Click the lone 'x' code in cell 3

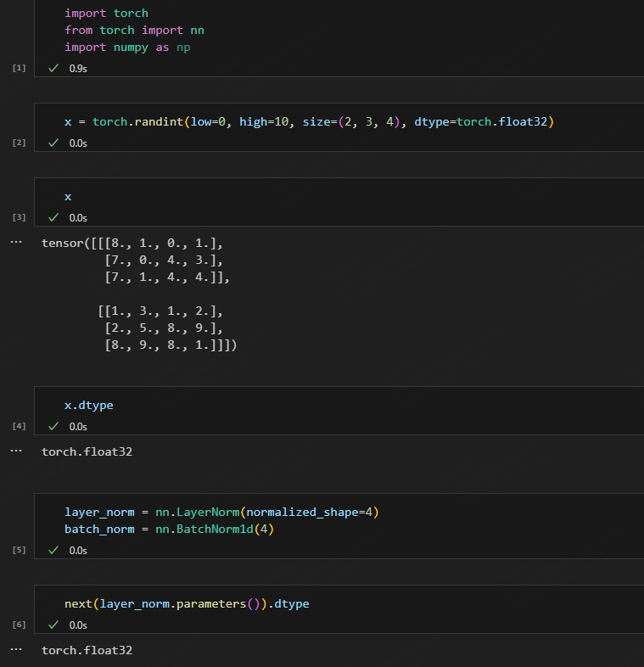(x=68, y=197)
